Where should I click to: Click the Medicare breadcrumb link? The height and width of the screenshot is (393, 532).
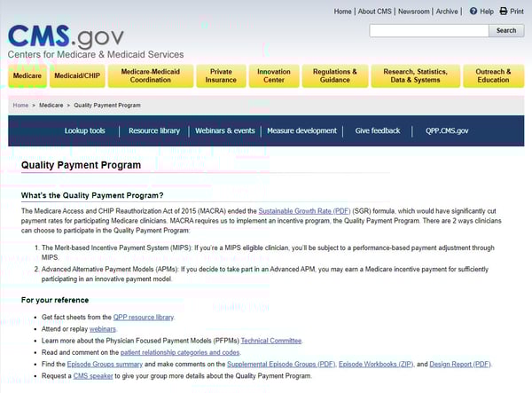point(51,106)
